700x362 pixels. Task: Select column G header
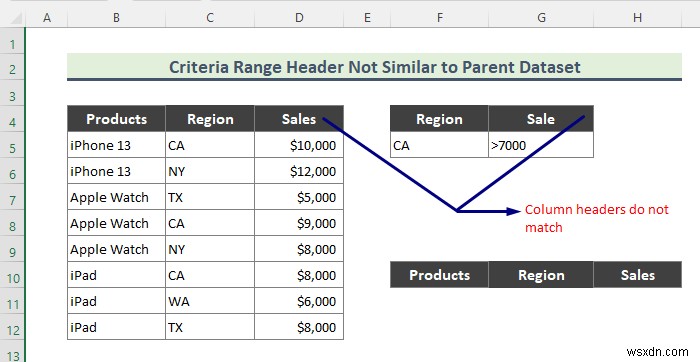pos(541,17)
